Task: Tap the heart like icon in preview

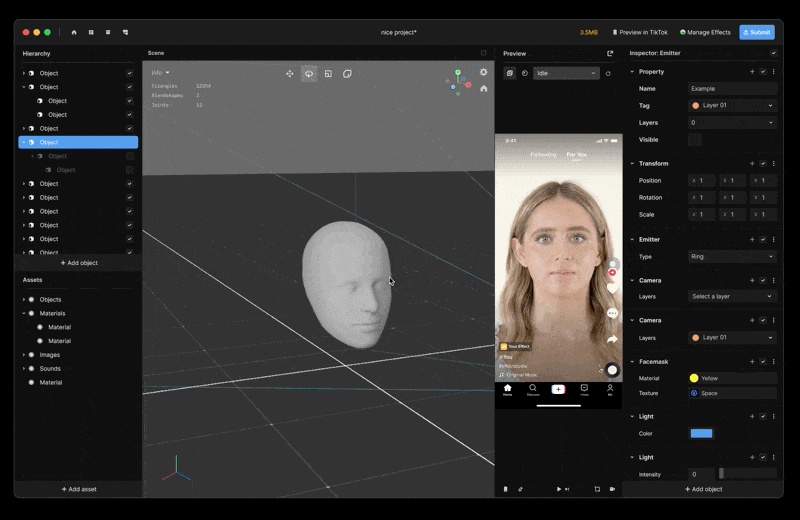Action: pyautogui.click(x=612, y=289)
